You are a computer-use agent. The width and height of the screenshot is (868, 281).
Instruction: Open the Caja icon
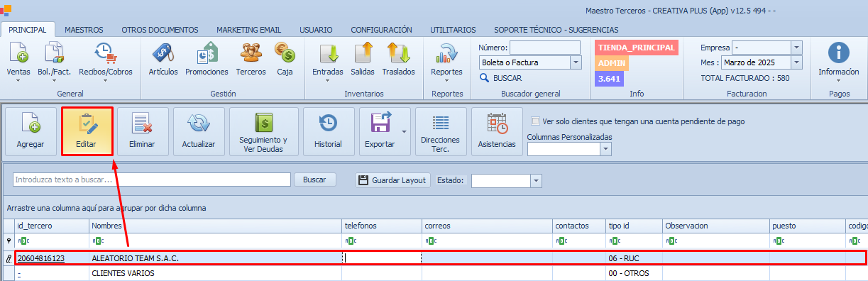pos(285,60)
